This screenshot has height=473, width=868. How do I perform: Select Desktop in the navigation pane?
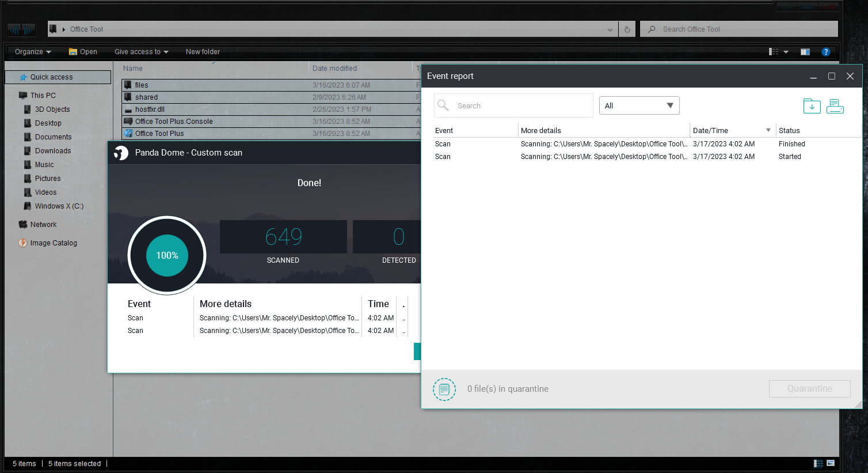point(48,123)
